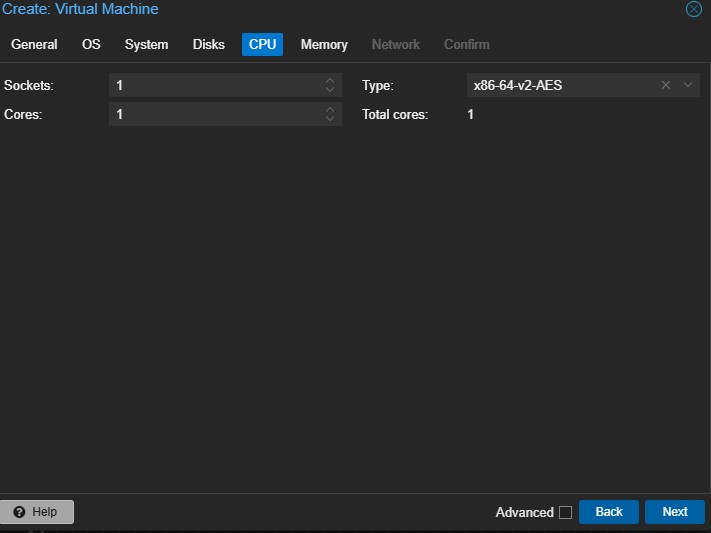
Task: Click the disabled Network tab
Action: point(395,44)
